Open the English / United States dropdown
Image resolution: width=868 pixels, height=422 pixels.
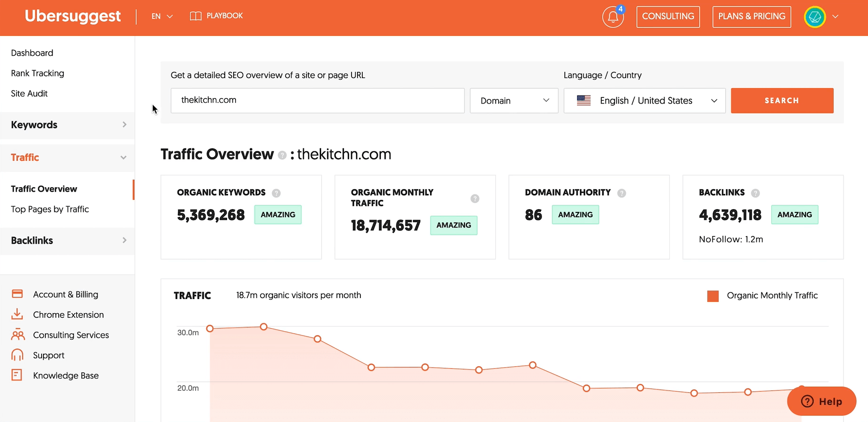pyautogui.click(x=644, y=101)
